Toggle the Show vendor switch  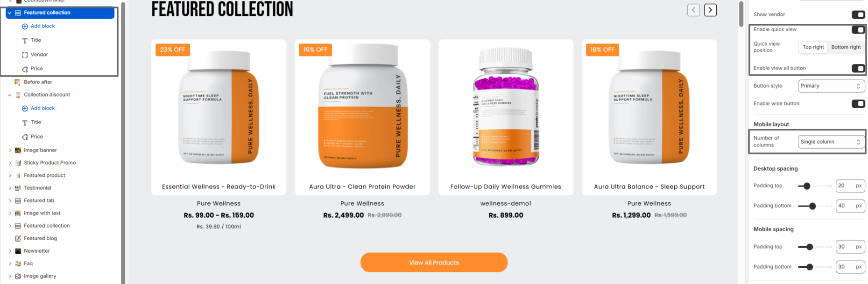pyautogui.click(x=858, y=14)
